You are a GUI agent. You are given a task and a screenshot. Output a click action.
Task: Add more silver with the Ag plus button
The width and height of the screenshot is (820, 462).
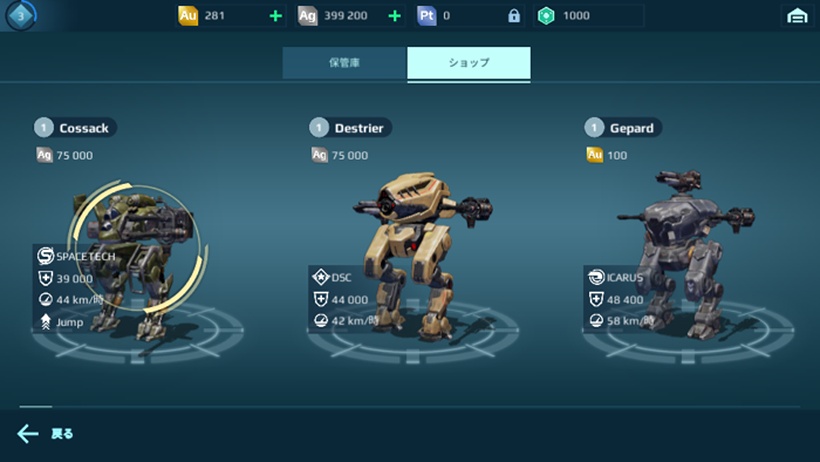point(395,16)
